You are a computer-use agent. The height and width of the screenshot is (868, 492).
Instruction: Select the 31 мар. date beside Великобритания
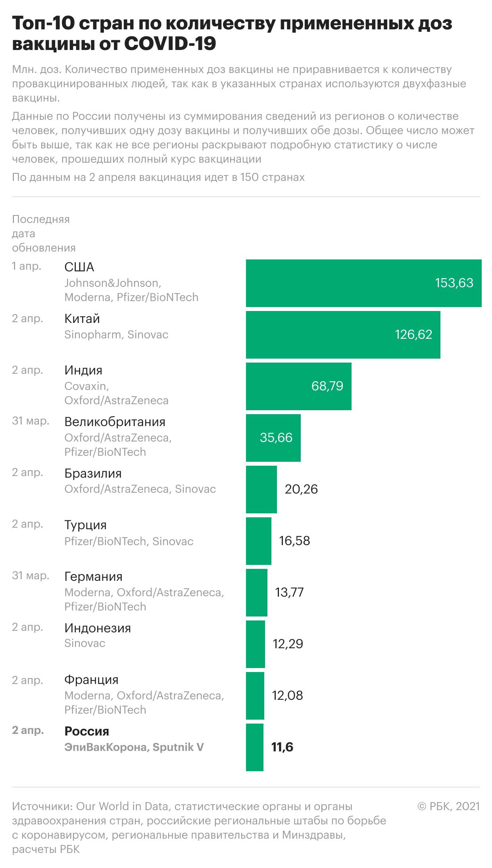[x=31, y=421]
